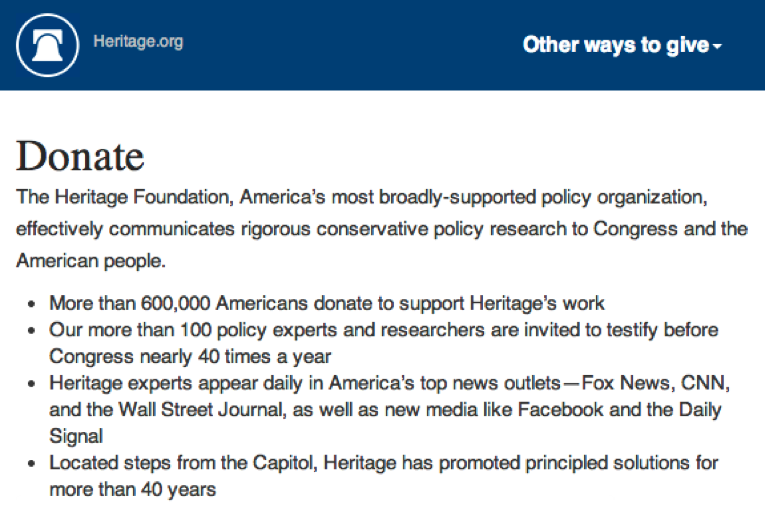Open the Heritage.org link
Viewport: 765px width, 532px height.
pyautogui.click(x=138, y=42)
